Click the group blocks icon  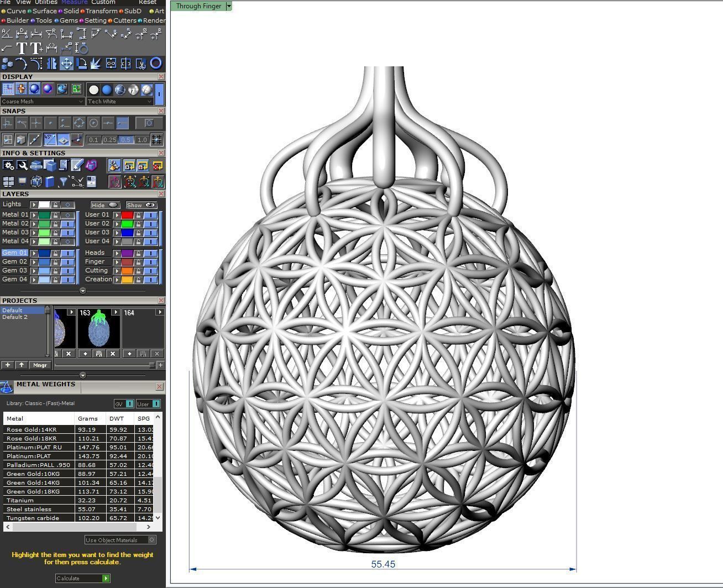point(7,64)
